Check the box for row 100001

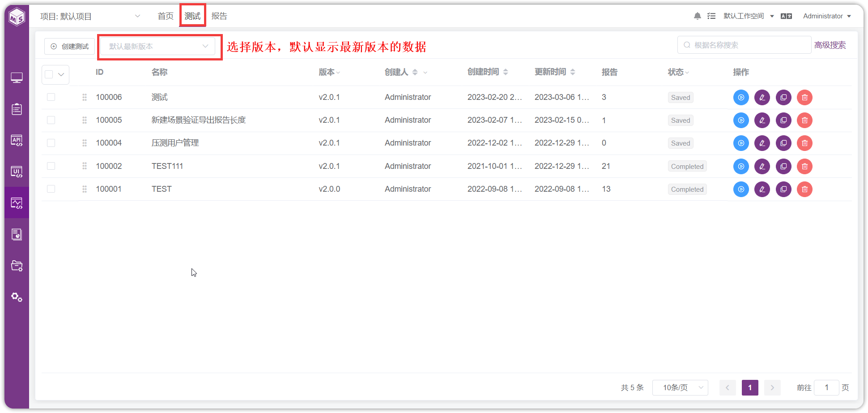[51, 189]
